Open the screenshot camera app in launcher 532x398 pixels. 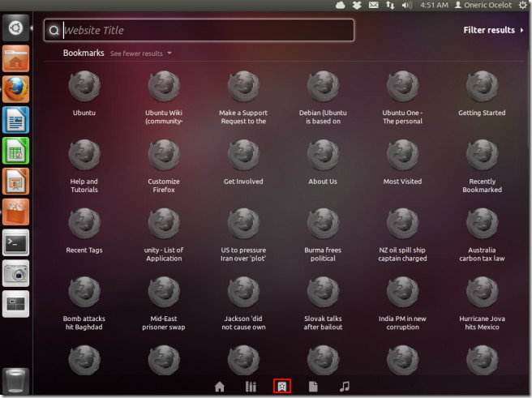point(15,274)
